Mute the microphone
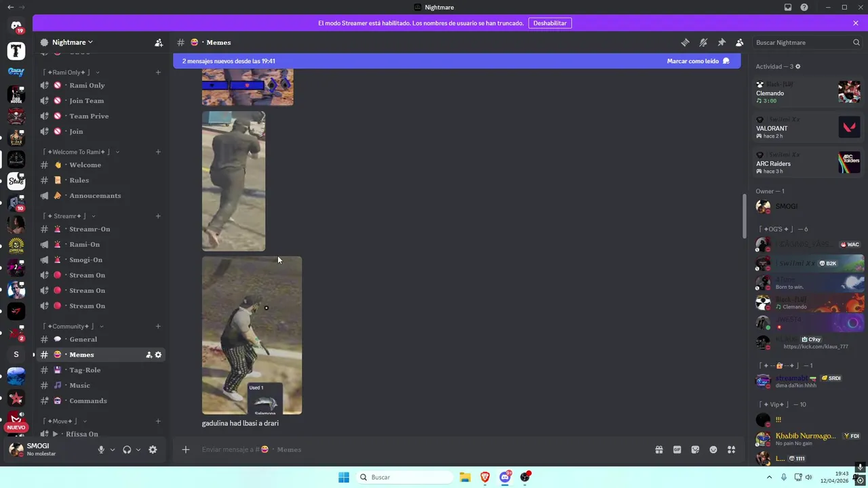Screen dimensions: 868x488 tap(101, 449)
